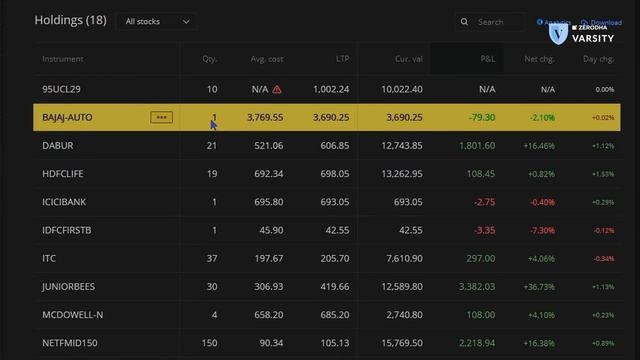This screenshot has height=360, width=640.
Task: Click ITC P&L value 297.00
Action: click(x=481, y=258)
